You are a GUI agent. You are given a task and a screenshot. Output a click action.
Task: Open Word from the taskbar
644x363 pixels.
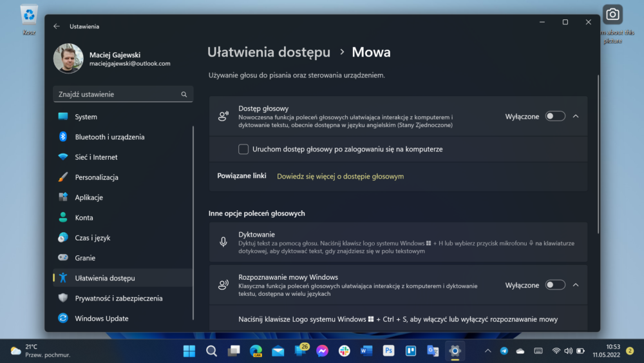click(366, 351)
